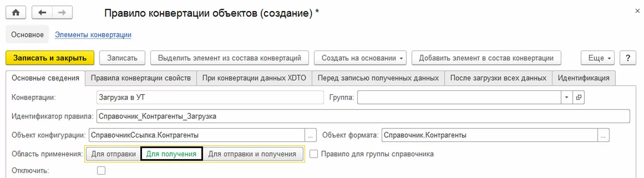
Task: Go back using the left arrow
Action: [42, 12]
